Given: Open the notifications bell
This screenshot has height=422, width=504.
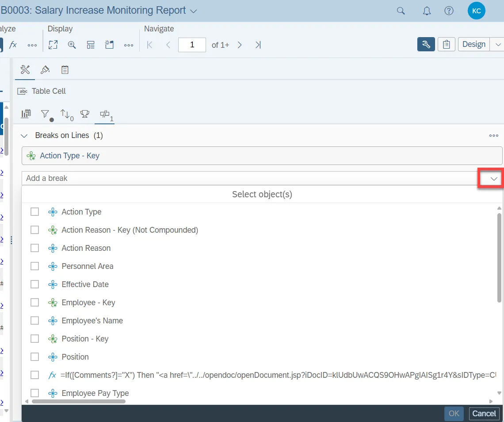Looking at the screenshot, I should tap(427, 11).
